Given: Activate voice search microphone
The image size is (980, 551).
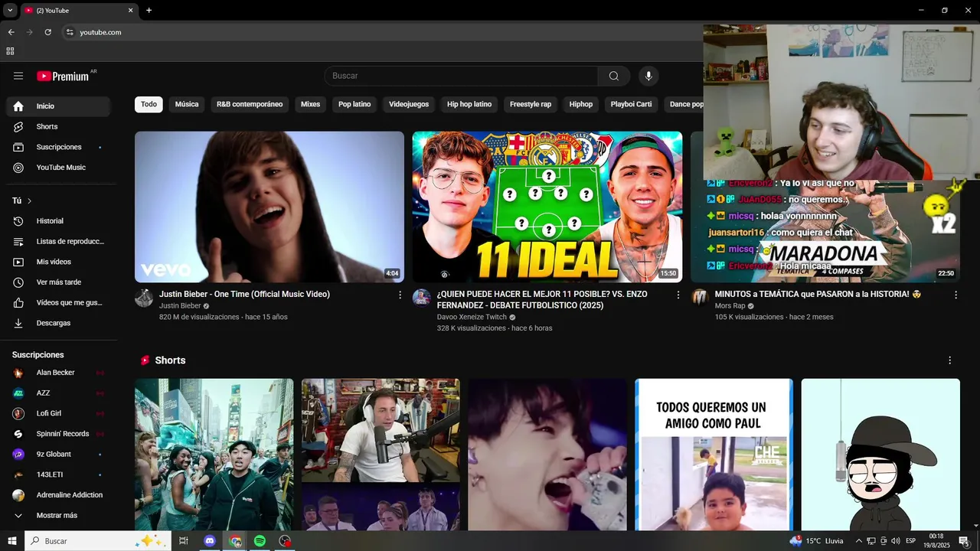Looking at the screenshot, I should point(648,76).
